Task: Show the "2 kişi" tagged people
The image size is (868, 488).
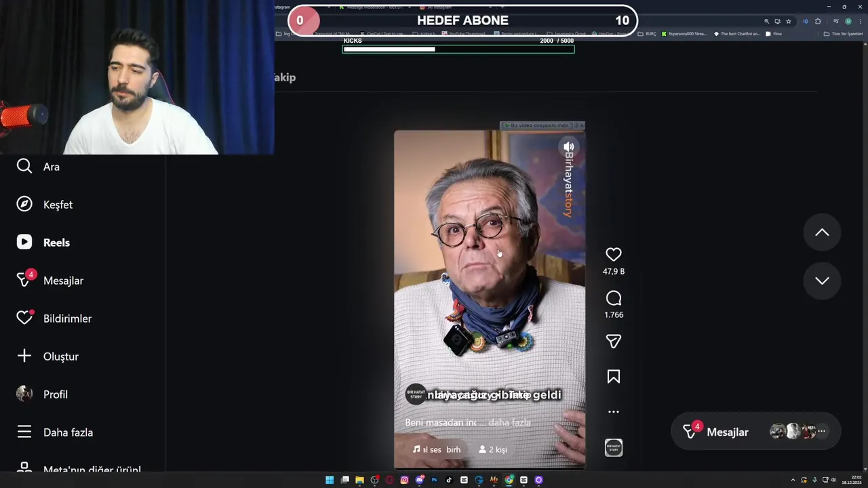Action: coord(493,449)
